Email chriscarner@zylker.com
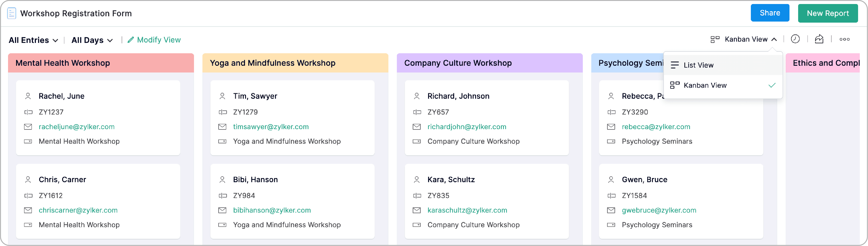 (78, 210)
